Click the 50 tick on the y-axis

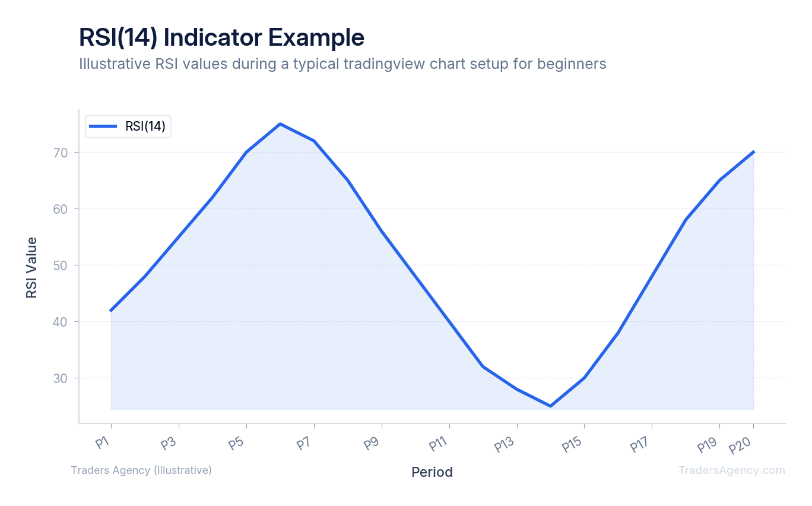coord(61,265)
